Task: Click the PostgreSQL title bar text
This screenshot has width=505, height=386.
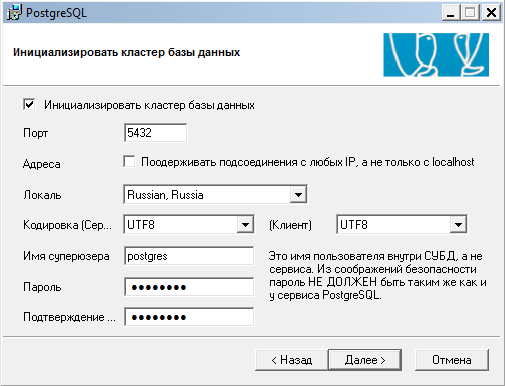Action: click(x=56, y=13)
